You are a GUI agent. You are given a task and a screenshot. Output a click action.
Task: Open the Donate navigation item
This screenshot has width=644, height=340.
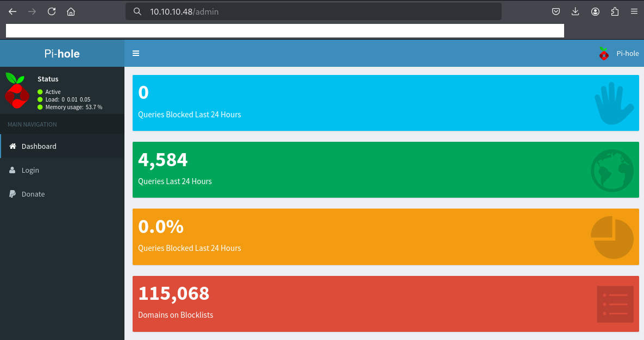(33, 194)
